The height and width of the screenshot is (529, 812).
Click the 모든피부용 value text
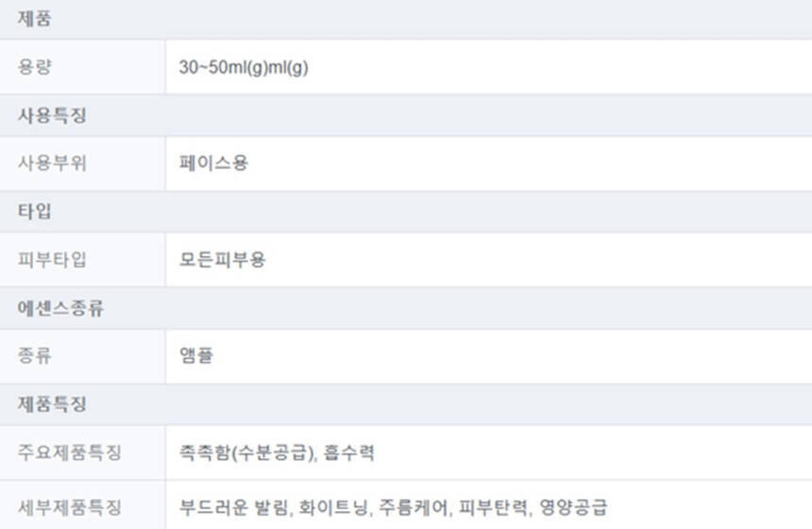(x=222, y=260)
